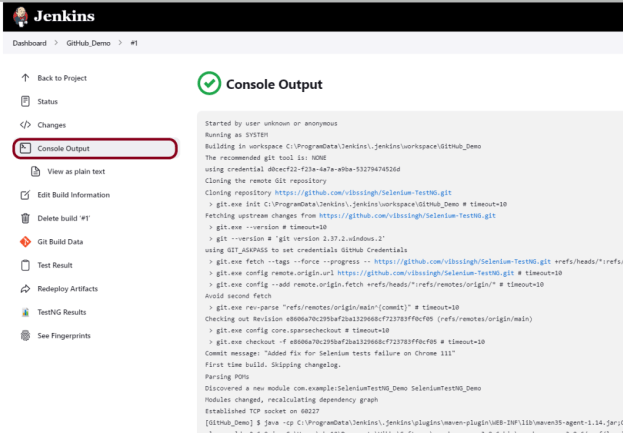
Task: Click the Test Result clipboard icon
Action: [25, 264]
